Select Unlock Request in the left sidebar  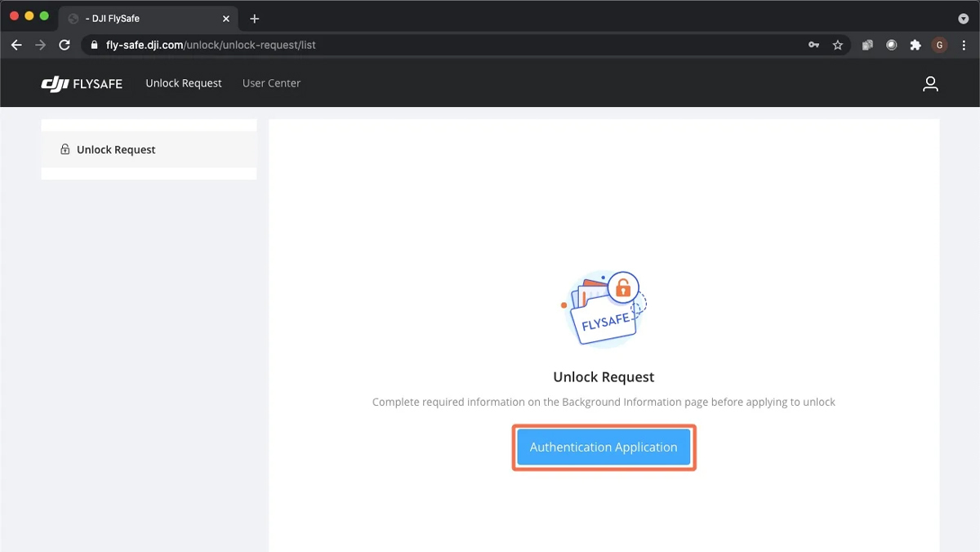pos(149,149)
